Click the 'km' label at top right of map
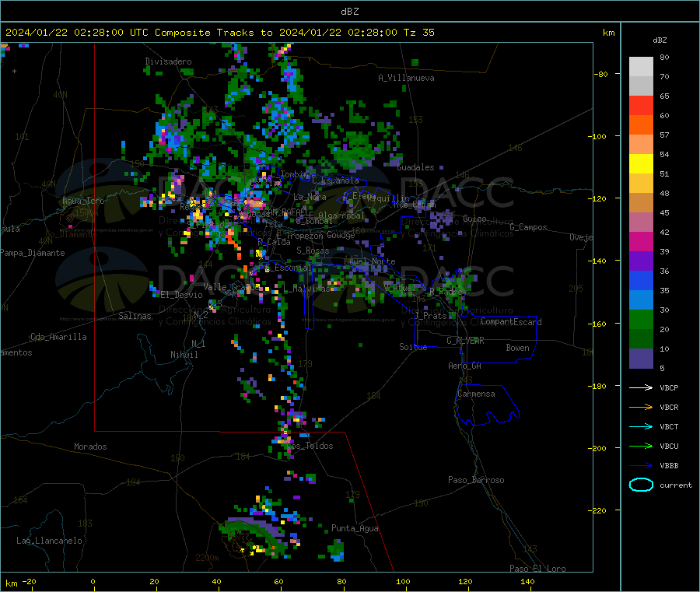 [x=608, y=33]
